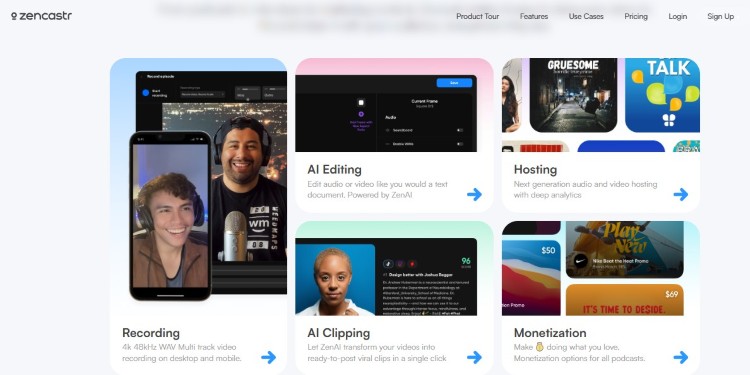This screenshot has width=750, height=375.
Task: Click the Zencastr logo
Action: click(41, 16)
